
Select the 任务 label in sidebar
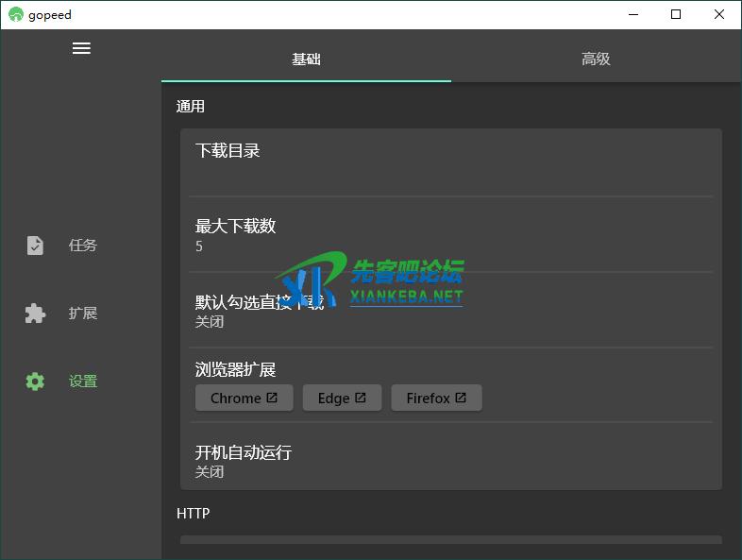(83, 246)
